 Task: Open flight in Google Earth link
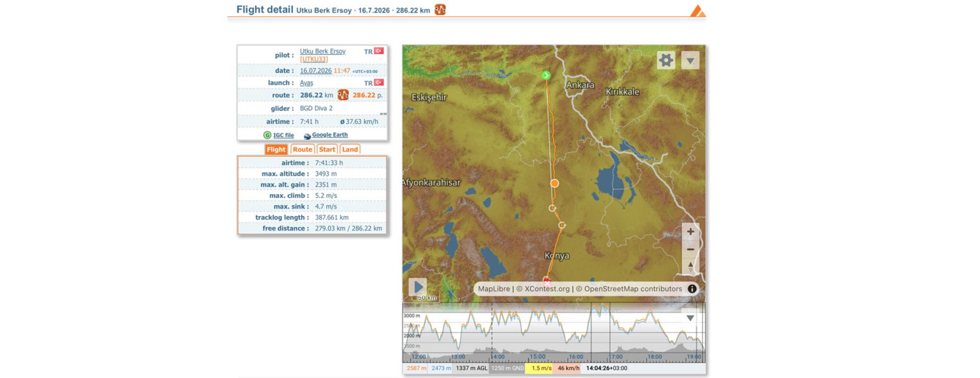[330, 135]
